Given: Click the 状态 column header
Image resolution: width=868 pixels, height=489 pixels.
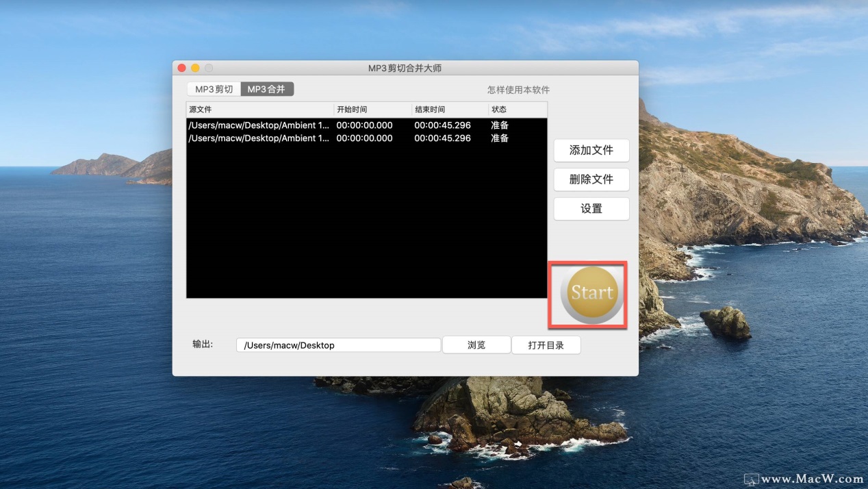Looking at the screenshot, I should (517, 110).
